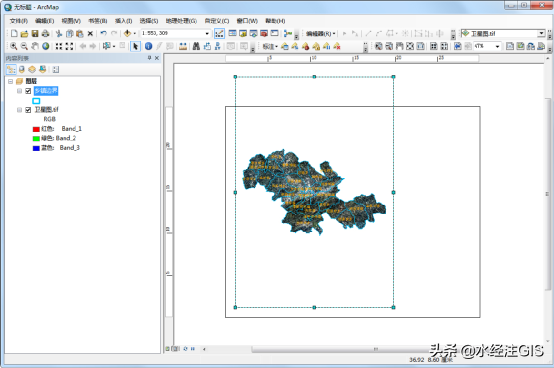Click the Print icon
Viewport: 554px width, 368px height.
click(45, 34)
